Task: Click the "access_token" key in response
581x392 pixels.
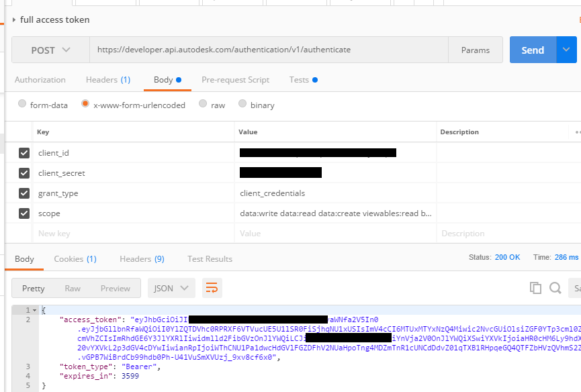Action: [x=91, y=320]
